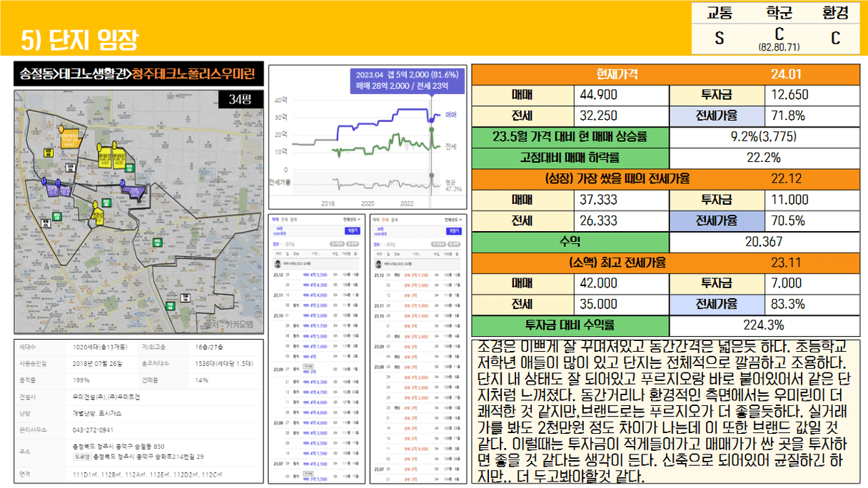The height and width of the screenshot is (488, 868).
Task: Click the 5) 단지 임장 slide heading
Action: pos(79,39)
